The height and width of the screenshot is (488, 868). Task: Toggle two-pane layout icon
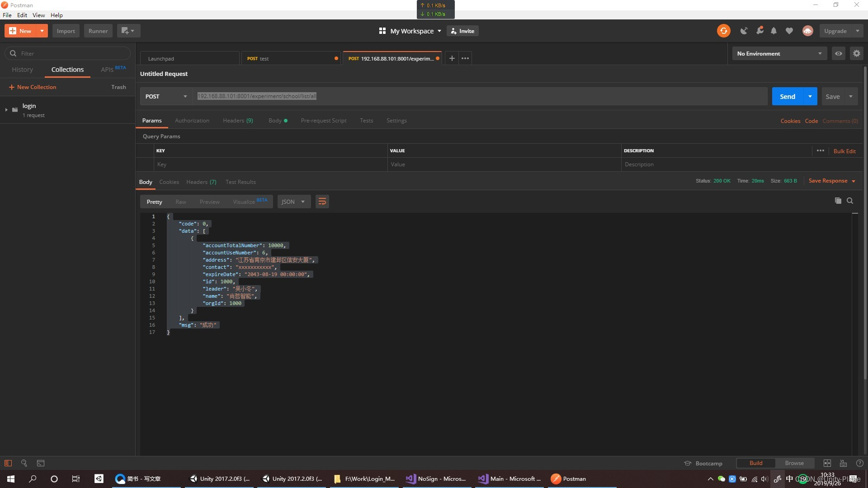point(827,463)
